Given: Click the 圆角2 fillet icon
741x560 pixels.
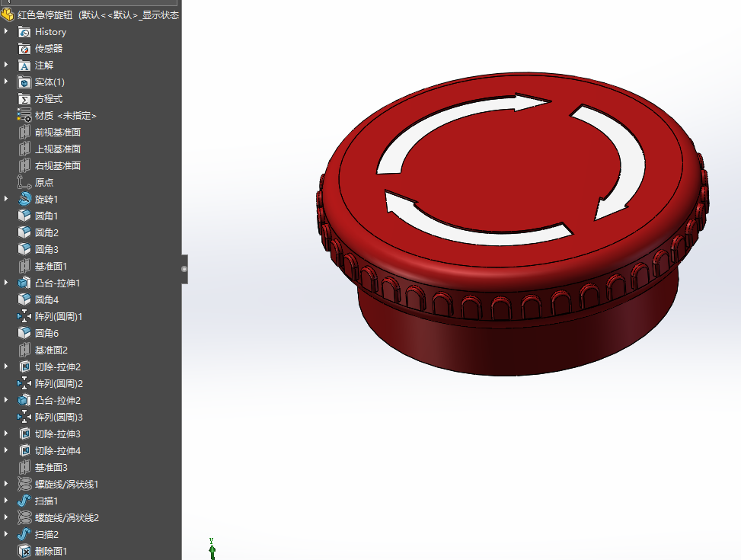Looking at the screenshot, I should point(24,232).
